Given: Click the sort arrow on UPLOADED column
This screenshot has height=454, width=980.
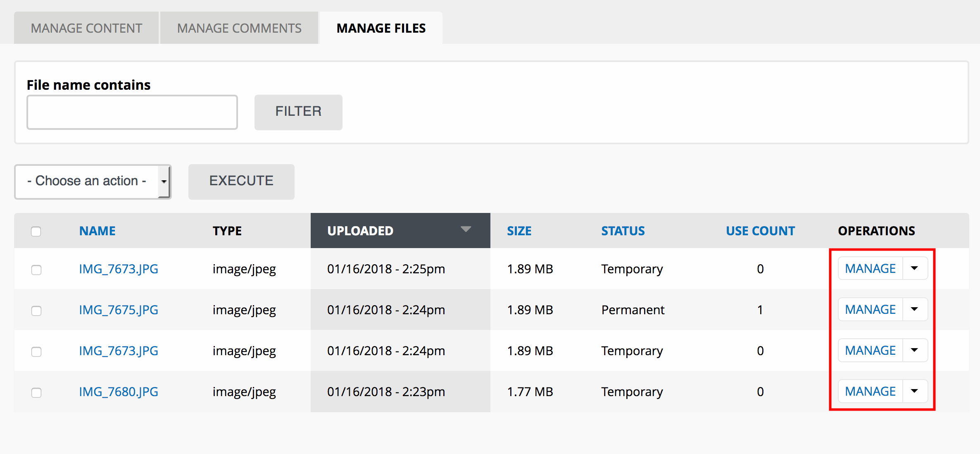Looking at the screenshot, I should (x=466, y=229).
